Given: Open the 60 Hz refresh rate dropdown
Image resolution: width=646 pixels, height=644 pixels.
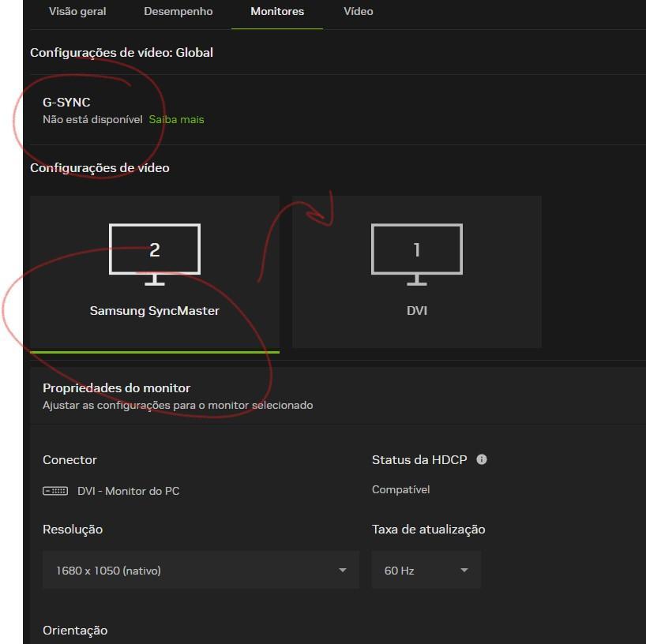Looking at the screenshot, I should (426, 571).
